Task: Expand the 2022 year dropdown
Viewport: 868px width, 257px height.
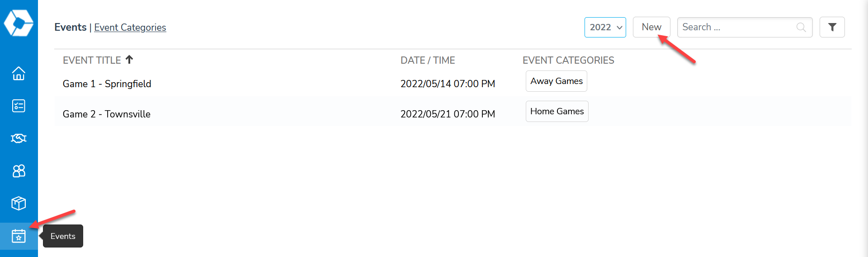Action: (x=605, y=27)
